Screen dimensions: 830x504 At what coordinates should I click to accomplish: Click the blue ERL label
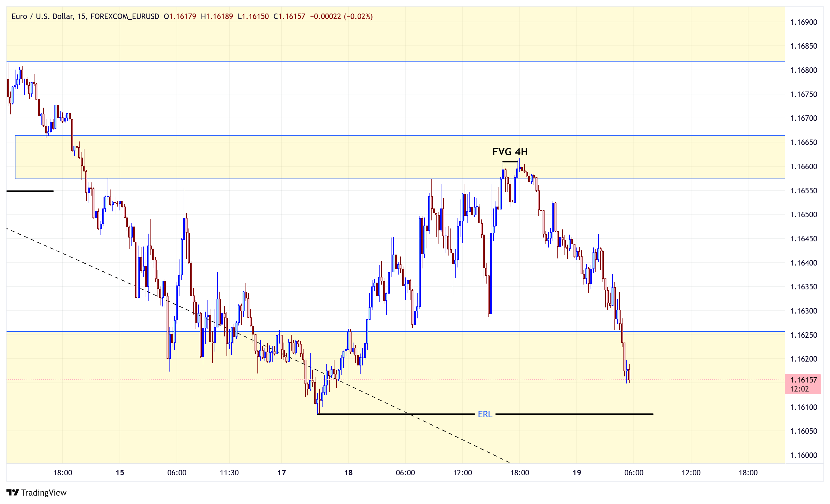tap(485, 414)
